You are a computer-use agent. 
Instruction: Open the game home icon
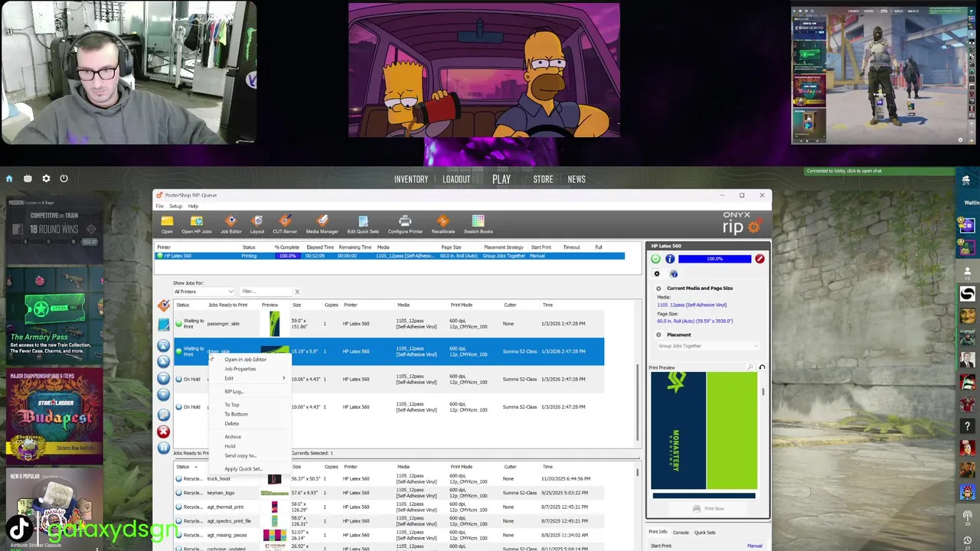point(9,178)
